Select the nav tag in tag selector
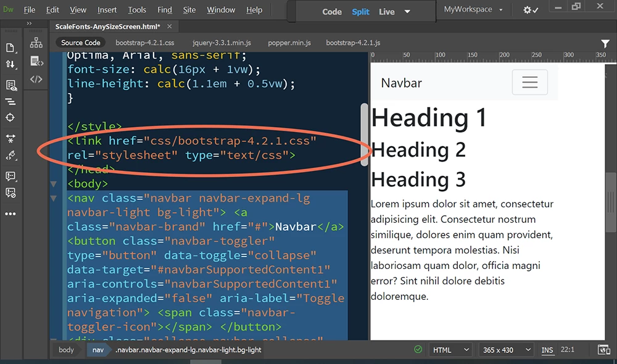Viewport: 617px width, 364px height. (x=98, y=349)
